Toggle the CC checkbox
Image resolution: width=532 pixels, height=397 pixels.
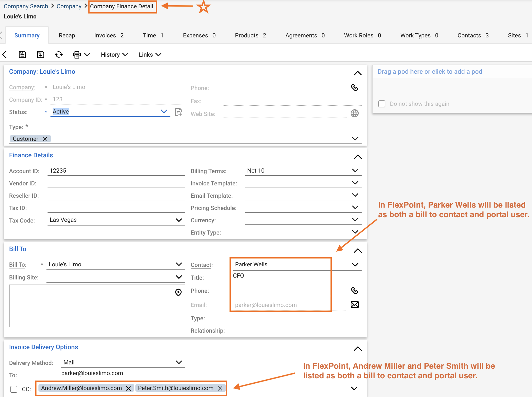(x=14, y=389)
